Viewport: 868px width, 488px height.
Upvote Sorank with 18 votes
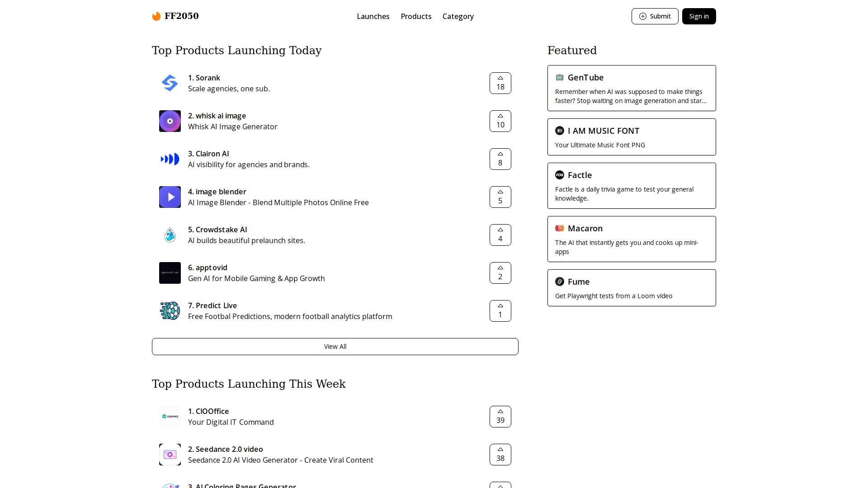tap(500, 83)
